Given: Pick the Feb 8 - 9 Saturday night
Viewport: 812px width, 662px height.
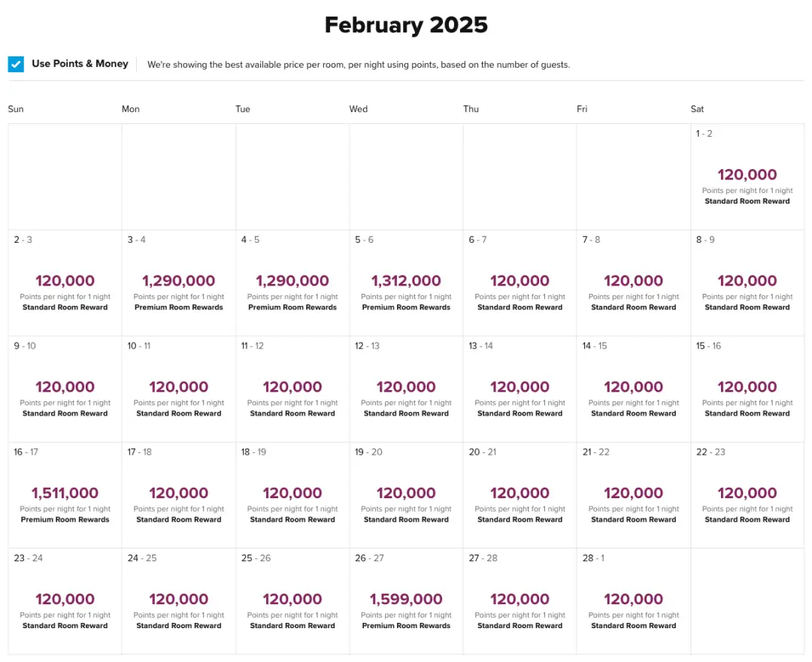Looking at the screenshot, I should coord(747,284).
